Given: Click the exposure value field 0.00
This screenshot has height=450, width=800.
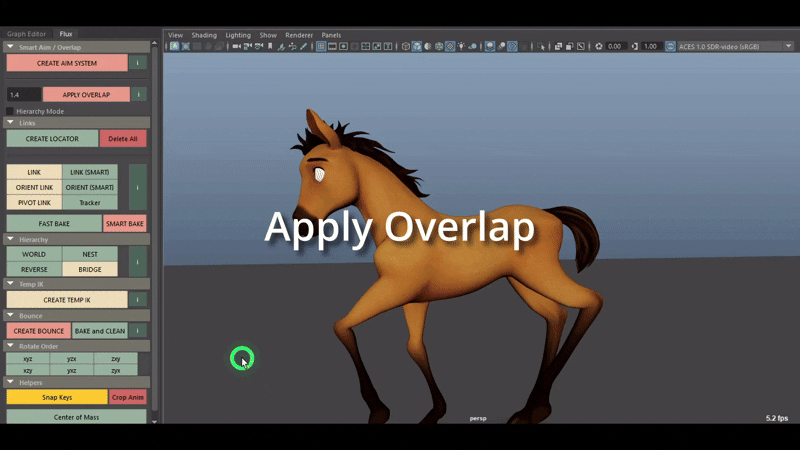Looking at the screenshot, I should (615, 46).
